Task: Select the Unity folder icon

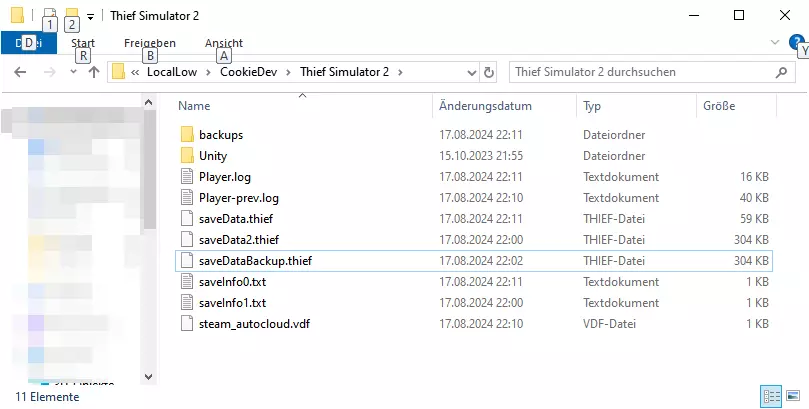Action: 187,155
